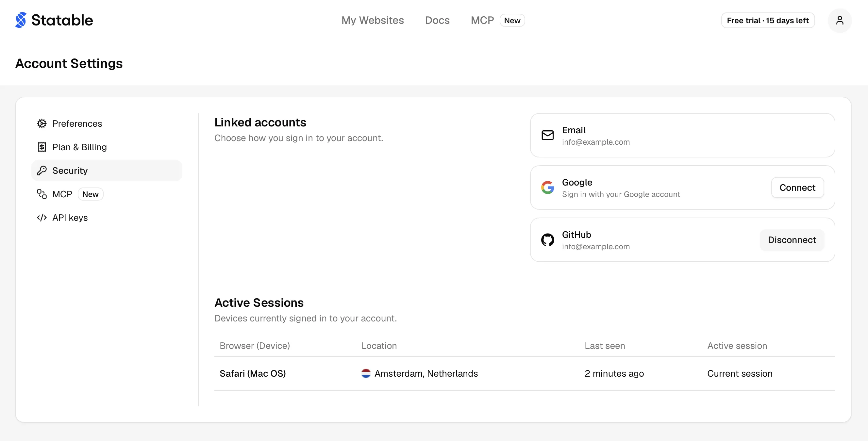This screenshot has height=441, width=868.
Task: Click the Google logo icon
Action: coord(547,188)
